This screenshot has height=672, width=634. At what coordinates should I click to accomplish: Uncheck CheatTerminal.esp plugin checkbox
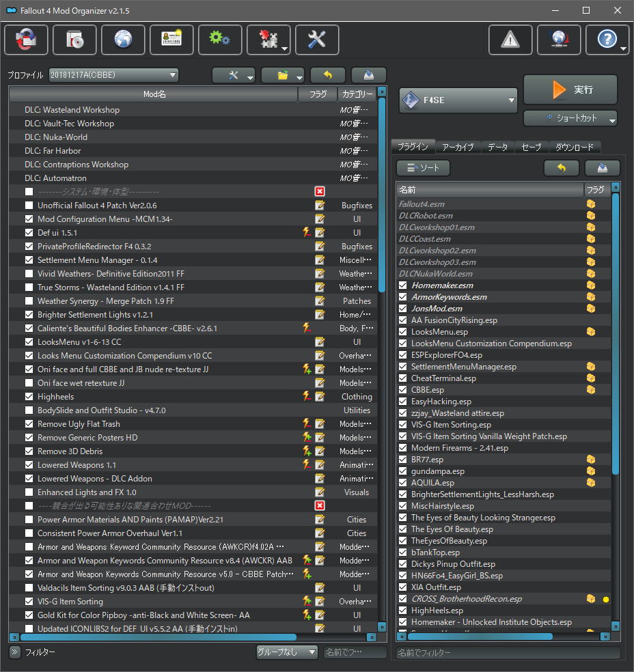pos(403,378)
